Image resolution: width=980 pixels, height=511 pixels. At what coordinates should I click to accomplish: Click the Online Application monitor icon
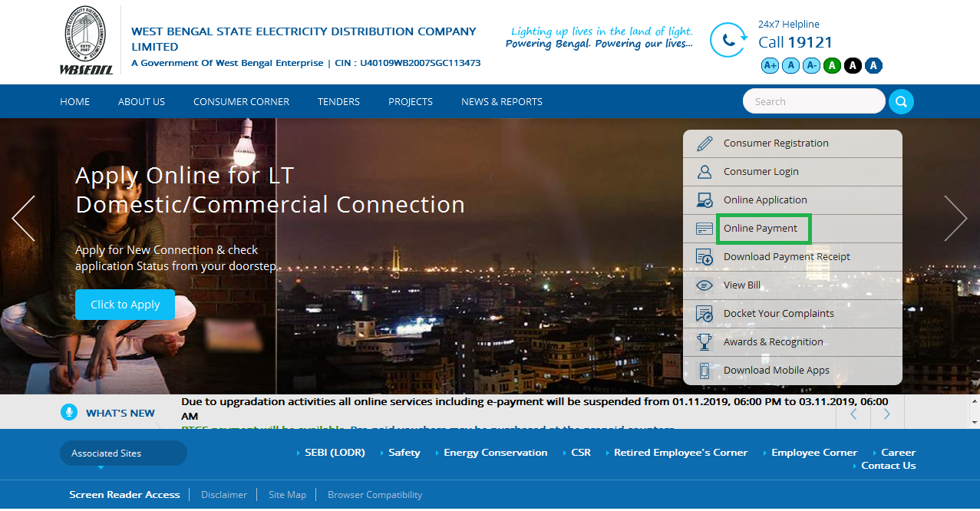coord(704,200)
